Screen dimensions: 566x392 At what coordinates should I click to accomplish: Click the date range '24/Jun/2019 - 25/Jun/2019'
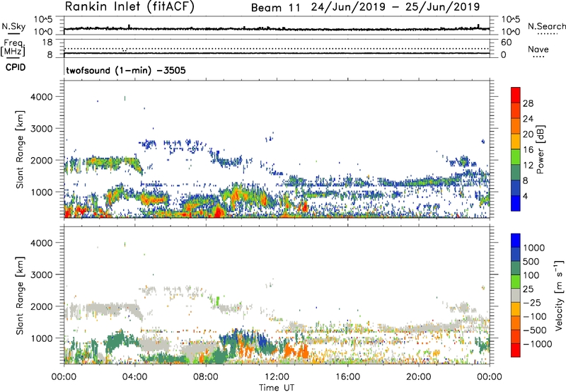point(395,7)
